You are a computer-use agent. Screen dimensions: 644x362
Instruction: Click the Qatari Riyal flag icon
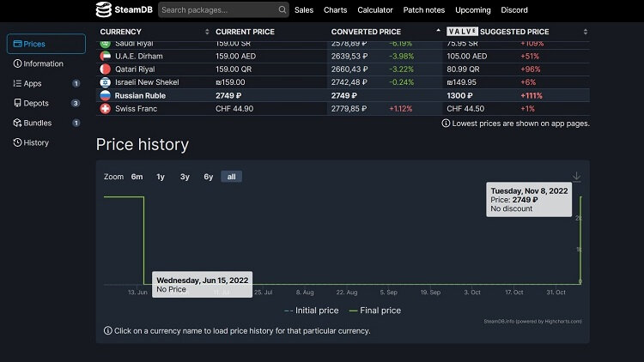tap(106, 69)
